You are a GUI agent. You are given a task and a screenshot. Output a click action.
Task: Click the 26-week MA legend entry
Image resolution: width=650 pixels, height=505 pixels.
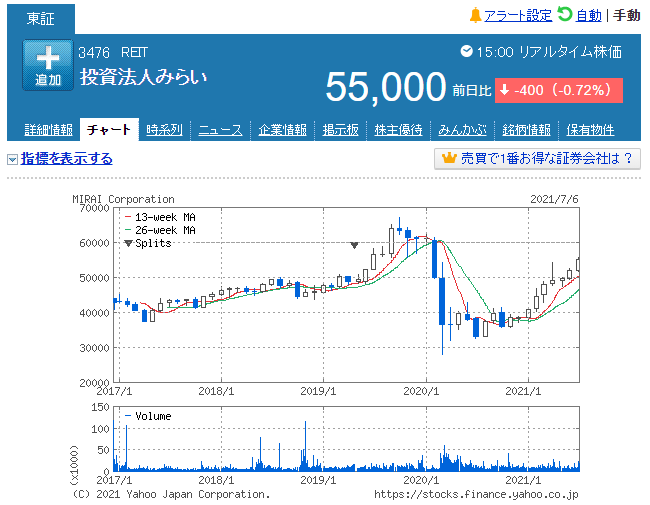tap(160, 230)
